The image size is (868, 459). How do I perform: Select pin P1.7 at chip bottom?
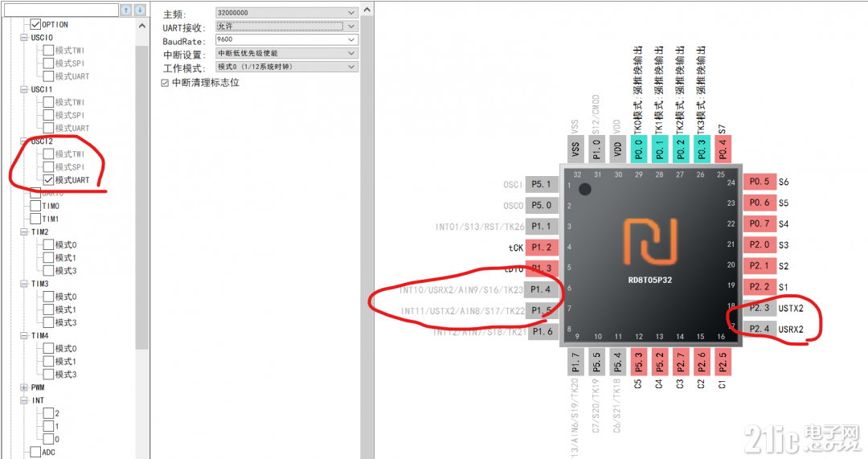[575, 362]
